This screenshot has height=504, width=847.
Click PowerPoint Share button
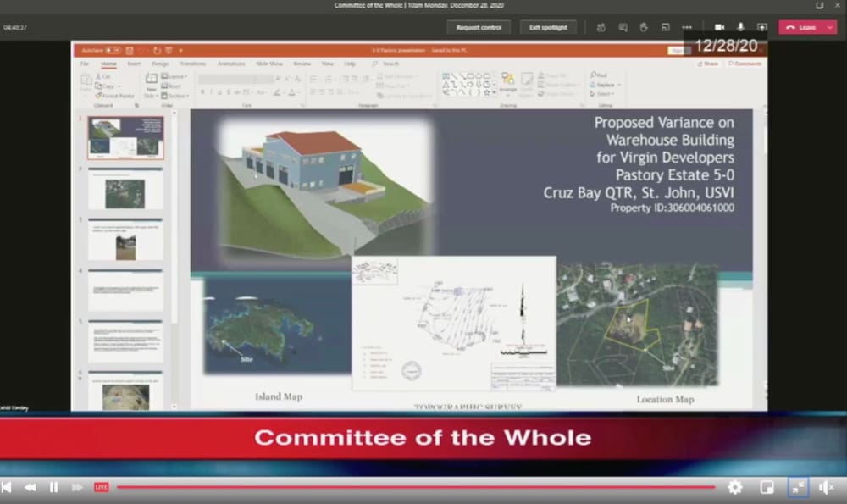coord(707,64)
